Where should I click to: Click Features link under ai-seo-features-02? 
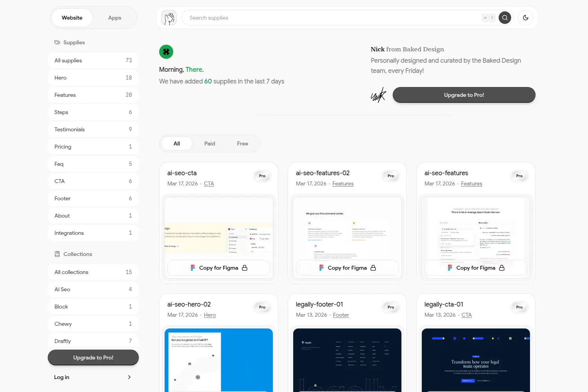pos(343,183)
